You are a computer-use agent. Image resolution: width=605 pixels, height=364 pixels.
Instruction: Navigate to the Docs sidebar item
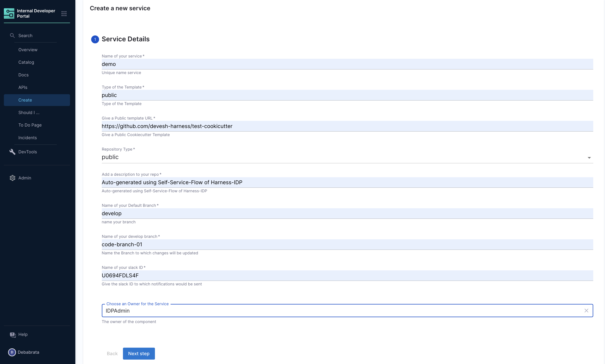point(24,75)
